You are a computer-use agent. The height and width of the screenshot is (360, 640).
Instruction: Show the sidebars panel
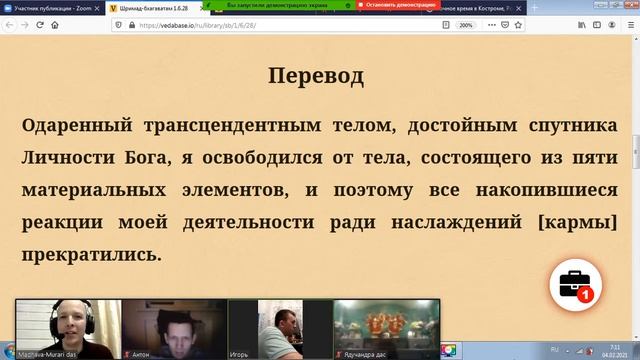597,25
